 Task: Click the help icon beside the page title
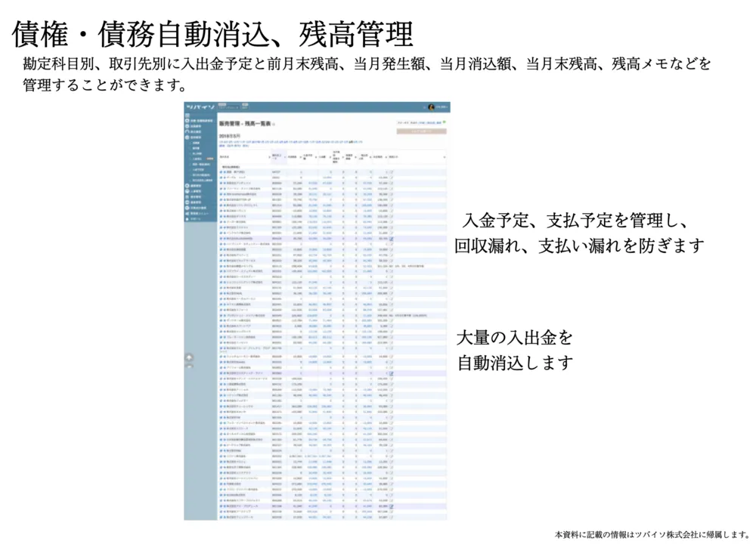[274, 125]
